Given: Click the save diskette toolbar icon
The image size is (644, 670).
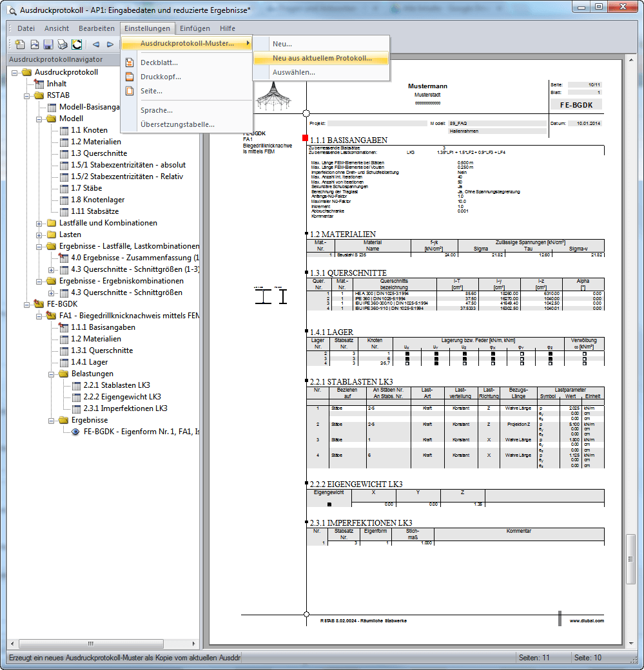Looking at the screenshot, I should point(48,44).
